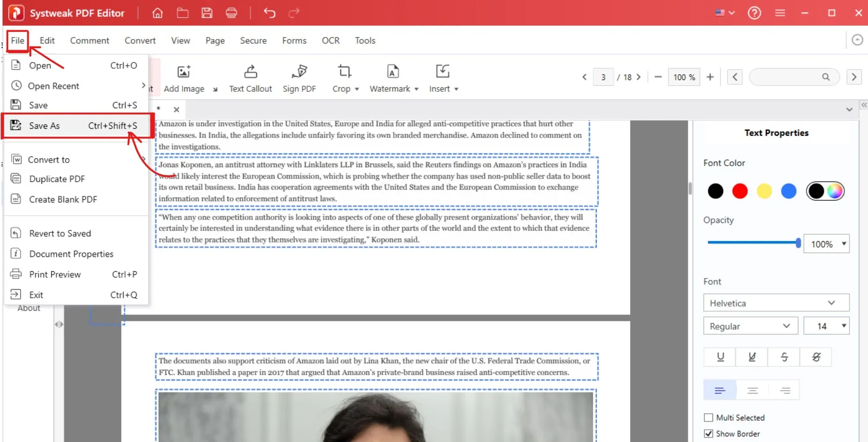868x442 pixels.
Task: Open the Help question mark icon
Action: coord(754,13)
